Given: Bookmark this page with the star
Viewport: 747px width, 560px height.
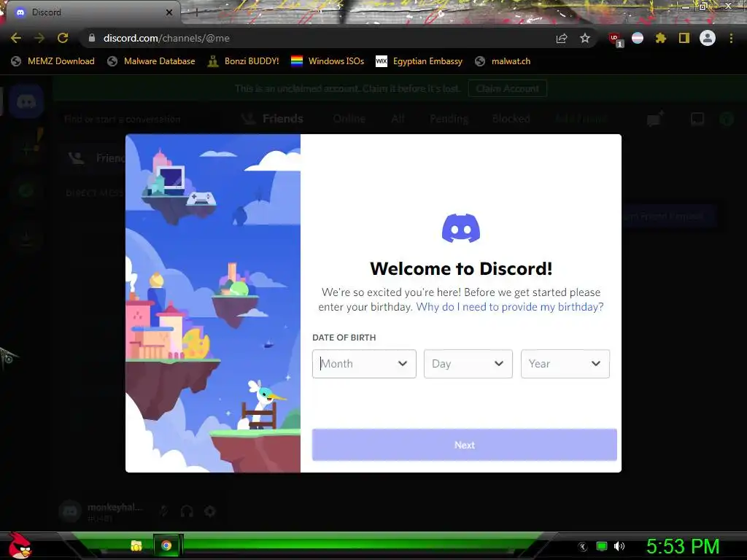Looking at the screenshot, I should [x=585, y=38].
